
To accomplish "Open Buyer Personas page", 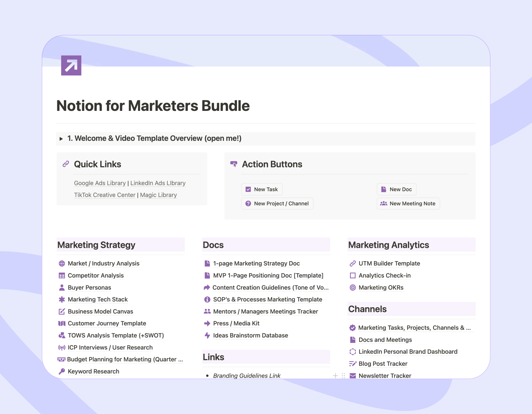I will point(89,288).
